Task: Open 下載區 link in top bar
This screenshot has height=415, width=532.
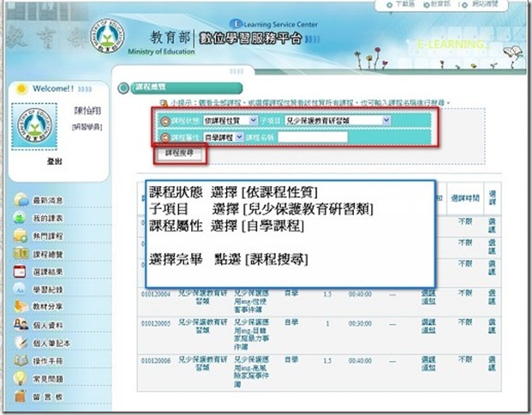Action: pyautogui.click(x=404, y=4)
